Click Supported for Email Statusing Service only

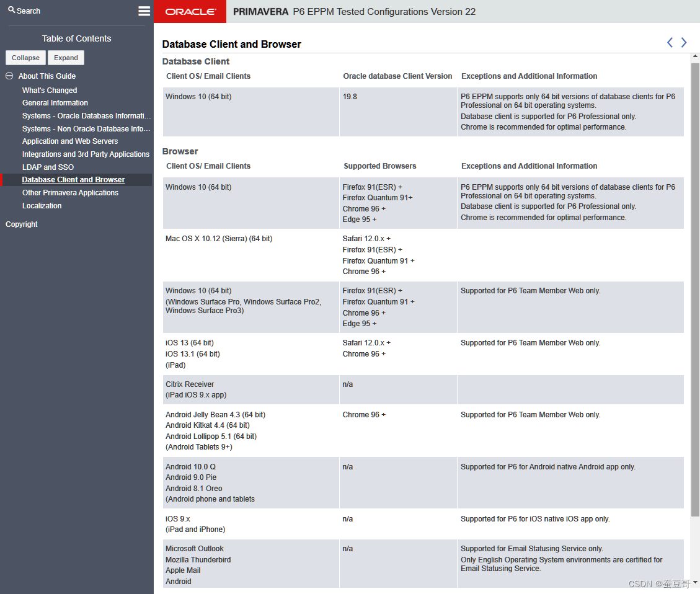click(532, 549)
